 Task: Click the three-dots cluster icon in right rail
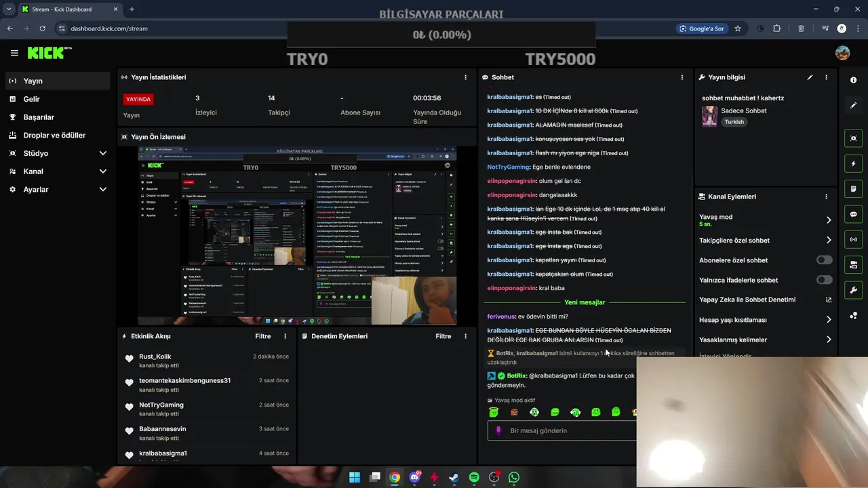(853, 315)
